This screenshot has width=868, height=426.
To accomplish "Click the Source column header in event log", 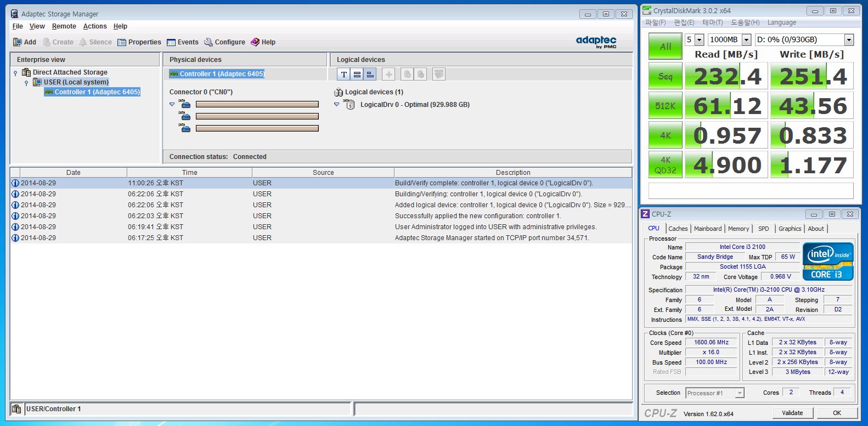I will [323, 172].
